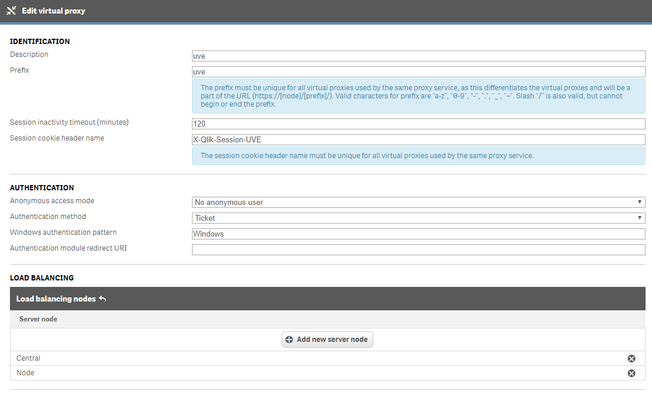Click the prefix uniqueness info message

[x=419, y=96]
